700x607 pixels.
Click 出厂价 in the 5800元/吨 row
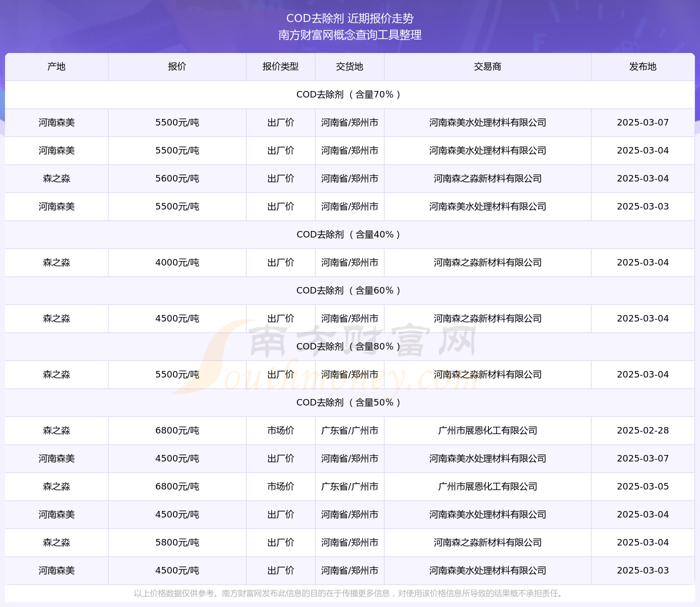tap(280, 542)
